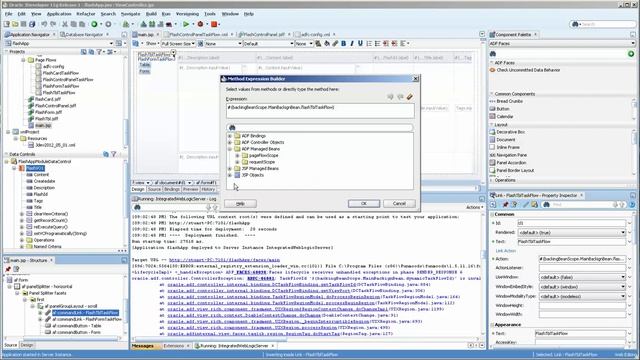
Task: Click binoculars find icon in Property Inspector
Action: pyautogui.click(x=546, y=204)
